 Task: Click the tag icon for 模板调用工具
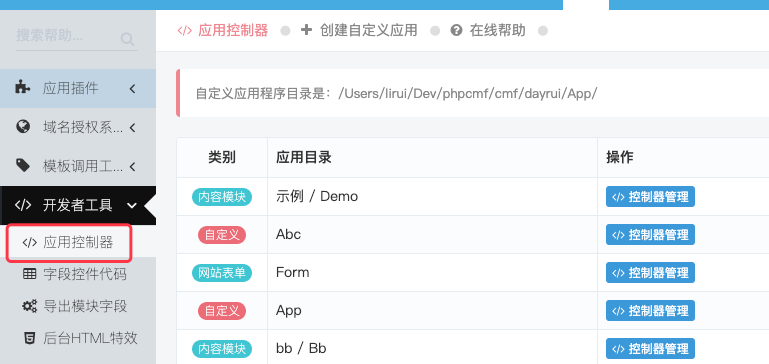point(23,166)
